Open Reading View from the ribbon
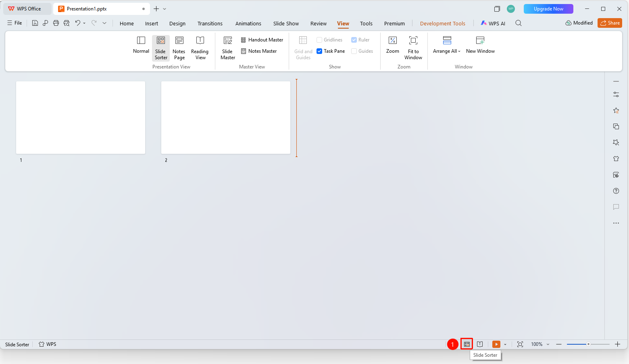The height and width of the screenshot is (364, 629). tap(200, 48)
